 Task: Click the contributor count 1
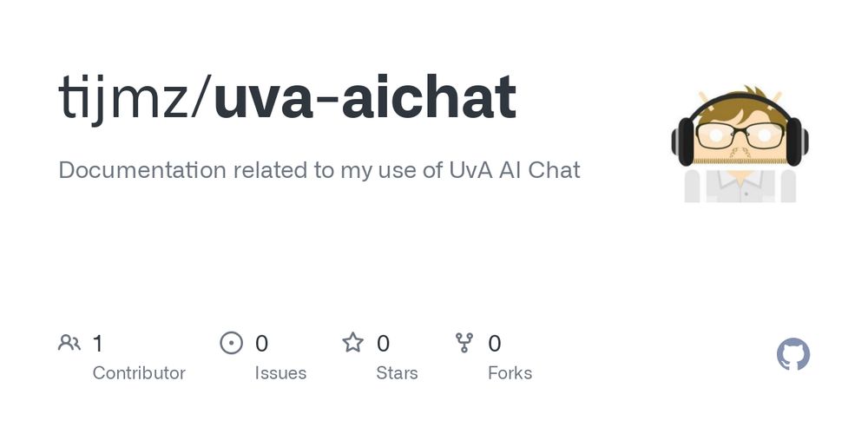point(97,344)
